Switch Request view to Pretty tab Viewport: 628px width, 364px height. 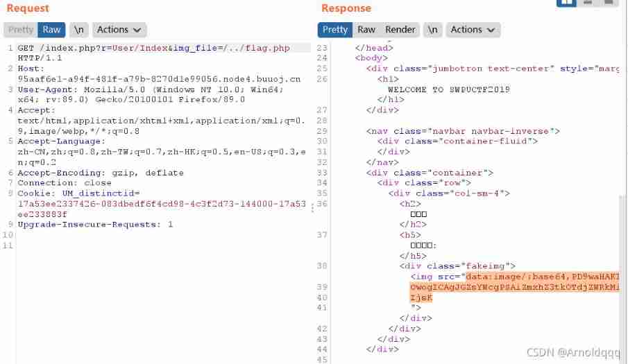(21, 30)
